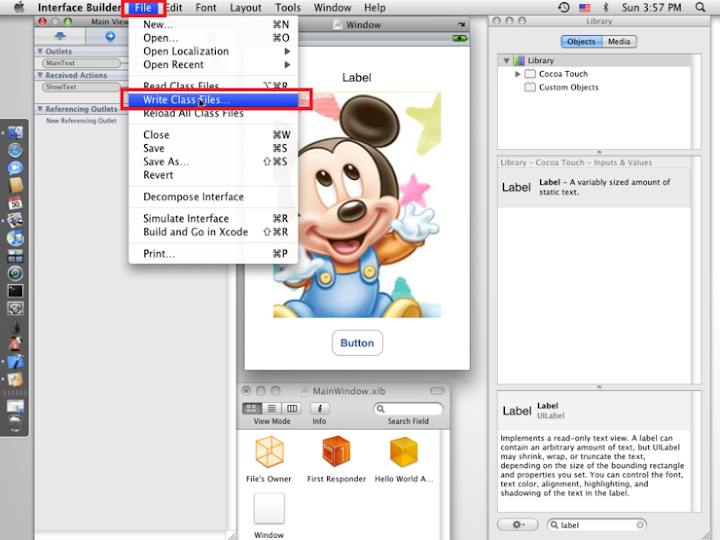Open iCal calendar in the Dock
Image resolution: width=720 pixels, height=540 pixels.
click(15, 203)
